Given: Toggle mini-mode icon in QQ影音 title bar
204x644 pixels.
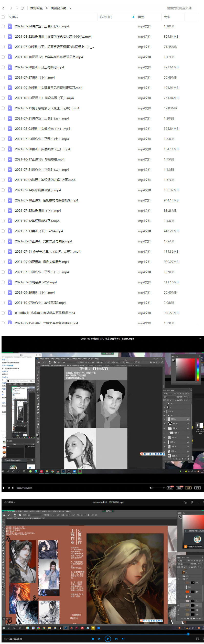Looking at the screenshot, I should (185, 502).
